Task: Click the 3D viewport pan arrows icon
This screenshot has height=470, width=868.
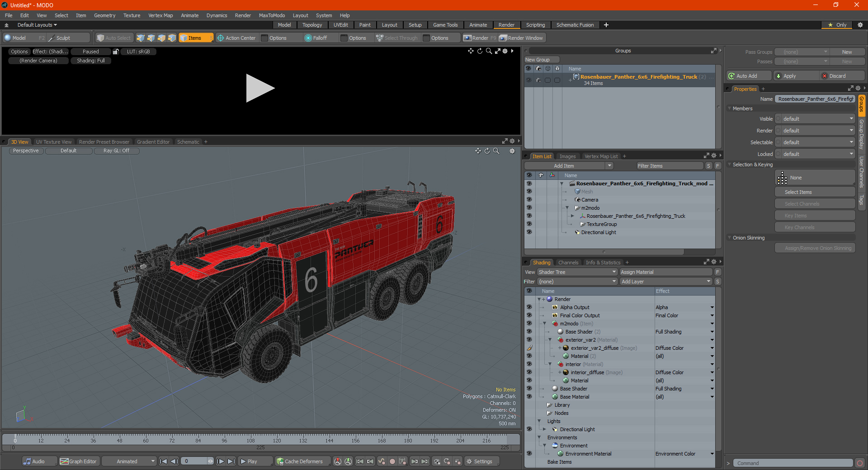Action: pos(478,151)
